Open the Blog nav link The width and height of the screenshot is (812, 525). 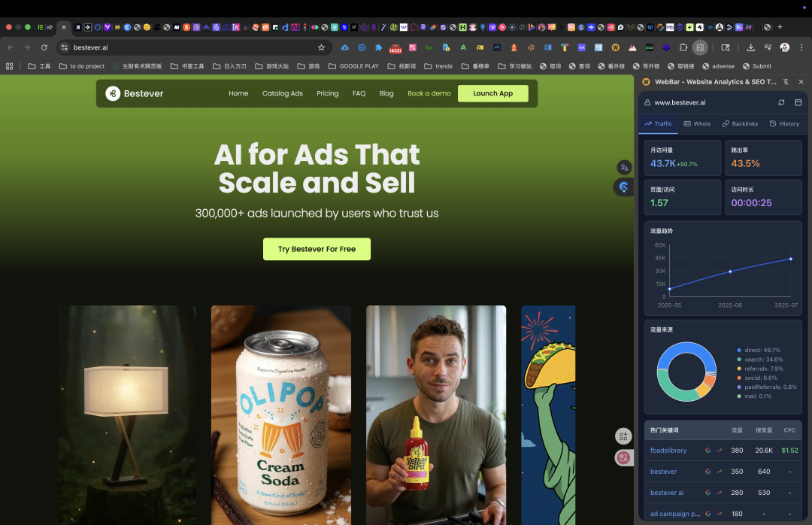(x=386, y=93)
